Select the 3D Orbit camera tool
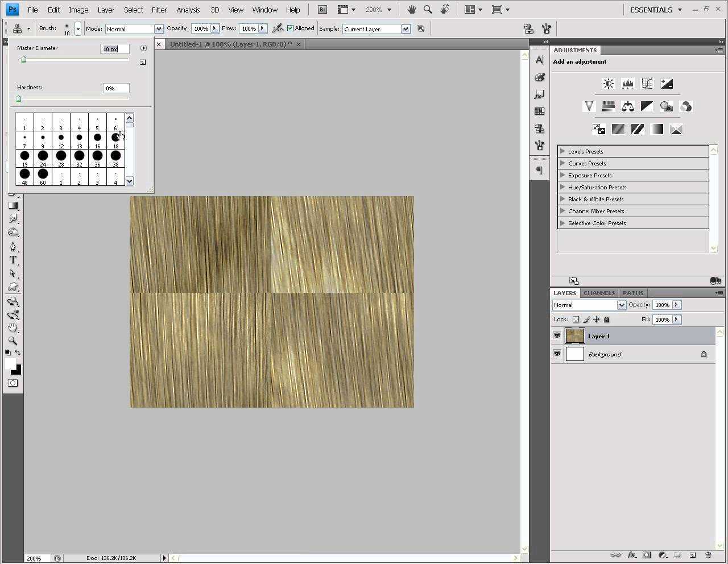Viewport: 728px width, 564px height. (13, 315)
